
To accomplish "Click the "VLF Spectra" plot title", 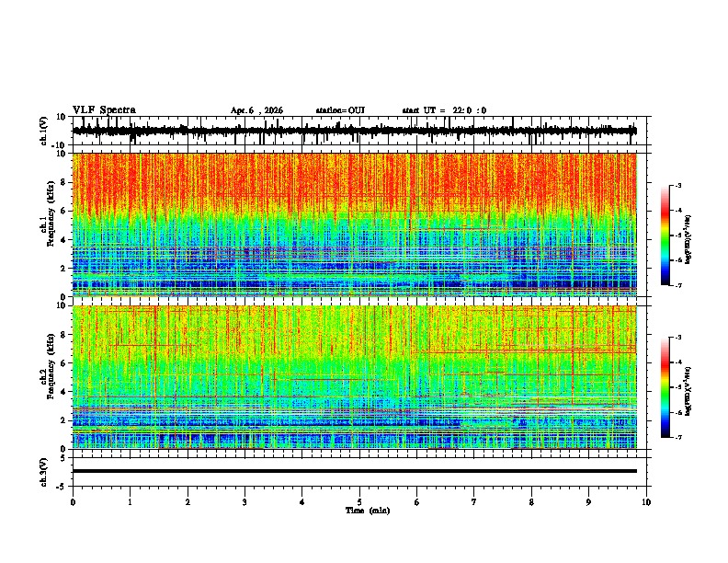I will pos(104,109).
